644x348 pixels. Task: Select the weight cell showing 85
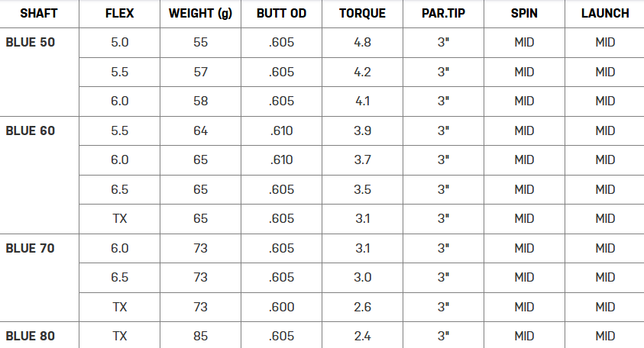point(200,336)
